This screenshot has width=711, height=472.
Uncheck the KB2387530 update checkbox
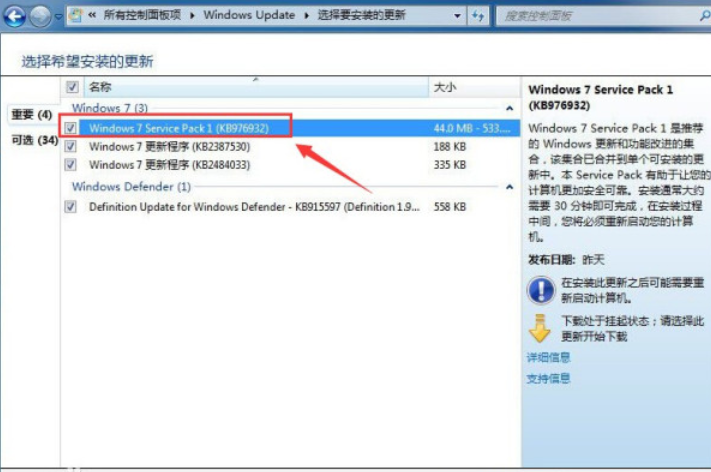[70, 146]
